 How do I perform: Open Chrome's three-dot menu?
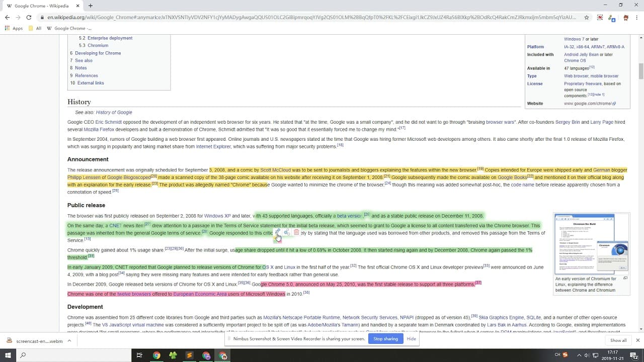[x=636, y=17]
